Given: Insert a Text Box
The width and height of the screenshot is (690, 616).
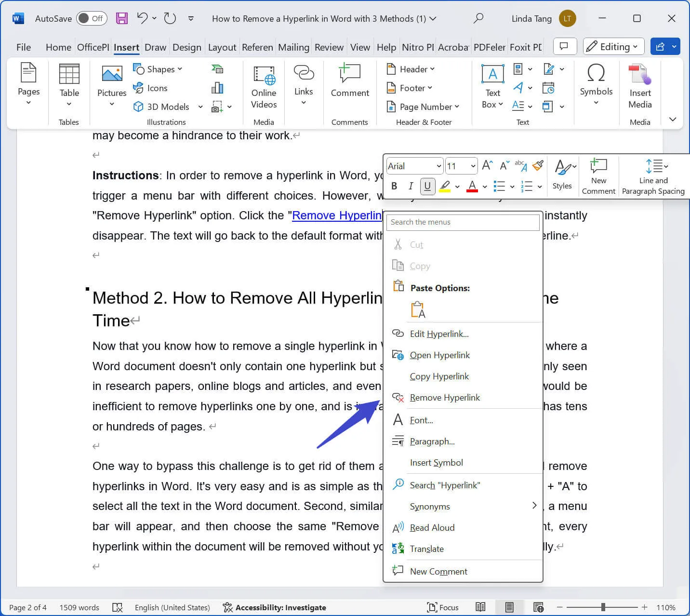Looking at the screenshot, I should tap(492, 87).
